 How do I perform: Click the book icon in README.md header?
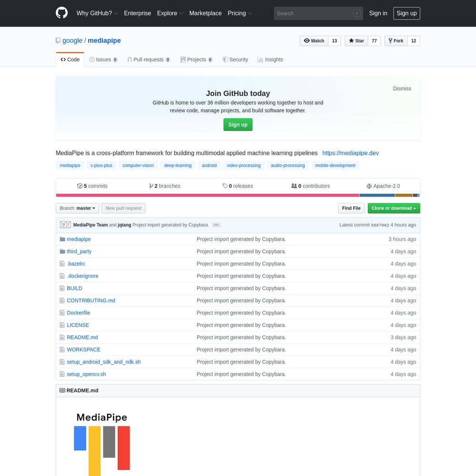pyautogui.click(x=62, y=390)
